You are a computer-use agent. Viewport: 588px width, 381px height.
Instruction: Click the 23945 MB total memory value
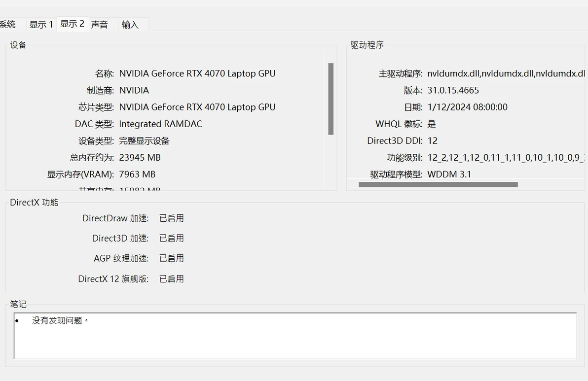pos(140,158)
